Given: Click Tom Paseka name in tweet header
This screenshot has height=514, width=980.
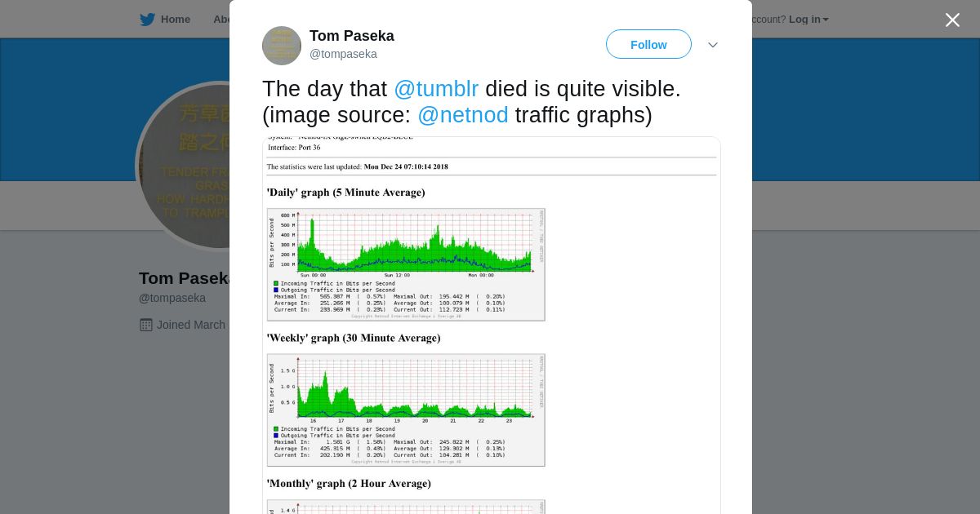Looking at the screenshot, I should (351, 36).
